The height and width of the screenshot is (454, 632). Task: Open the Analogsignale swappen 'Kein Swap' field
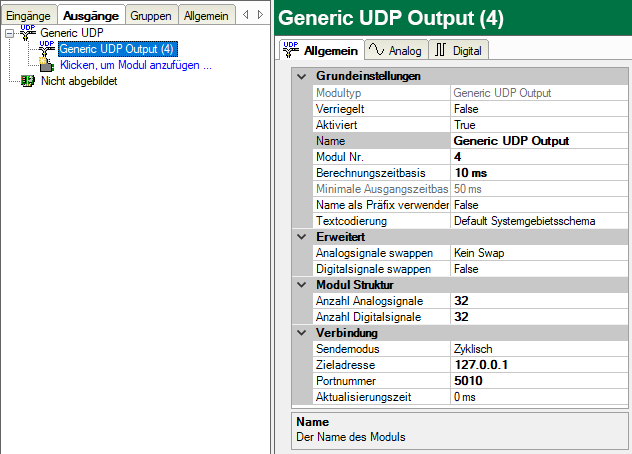pos(539,253)
